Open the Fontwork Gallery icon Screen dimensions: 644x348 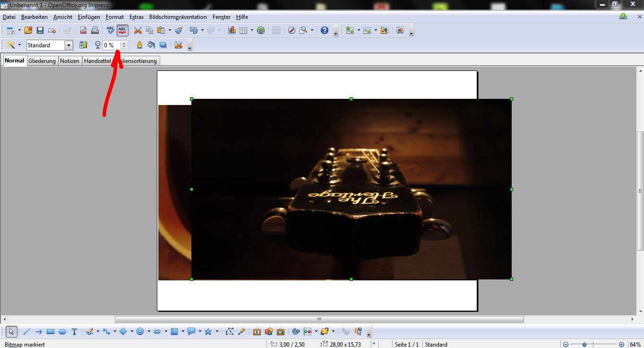pyautogui.click(x=257, y=332)
